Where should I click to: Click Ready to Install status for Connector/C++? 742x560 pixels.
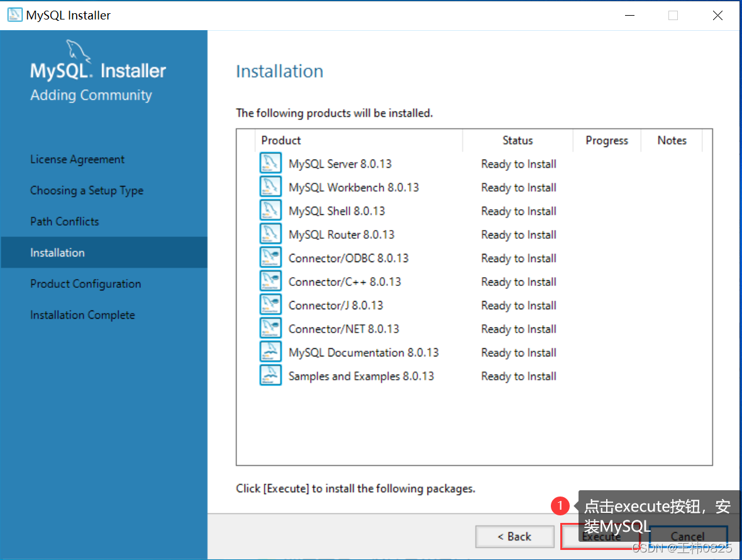[x=519, y=282]
